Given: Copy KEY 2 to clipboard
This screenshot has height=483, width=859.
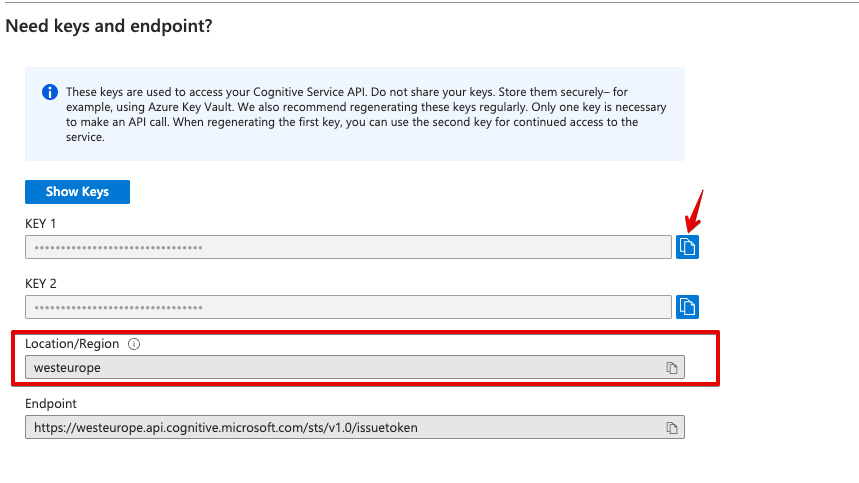Looking at the screenshot, I should point(687,307).
